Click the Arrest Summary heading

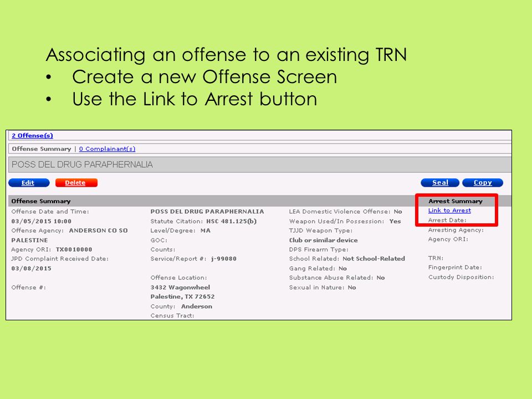click(x=456, y=201)
